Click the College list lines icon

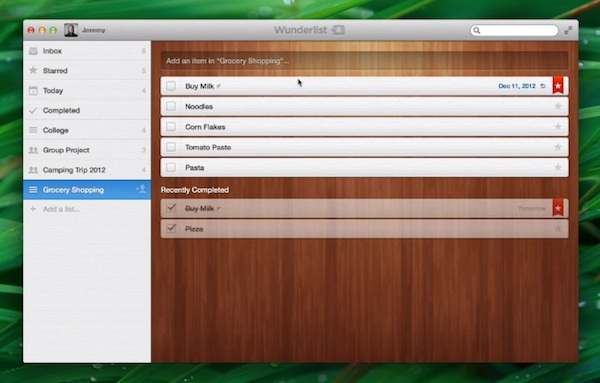tap(33, 130)
